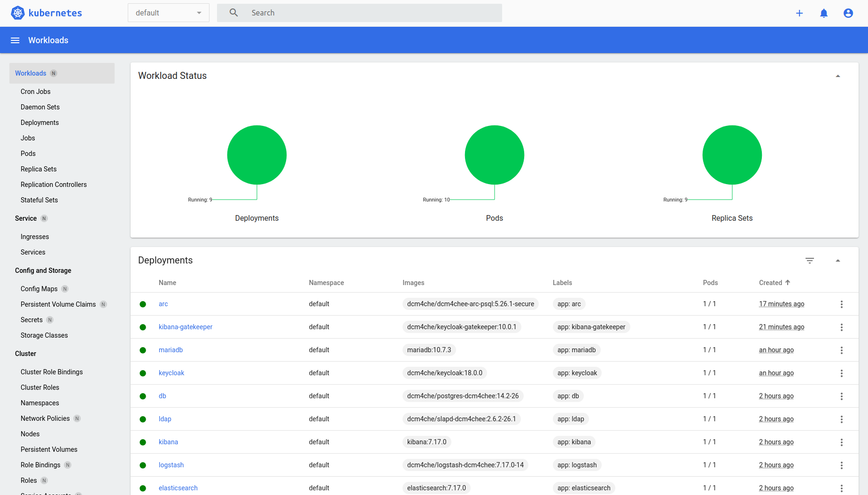The image size is (868, 495).
Task: Click the plus create resource icon
Action: coord(799,13)
